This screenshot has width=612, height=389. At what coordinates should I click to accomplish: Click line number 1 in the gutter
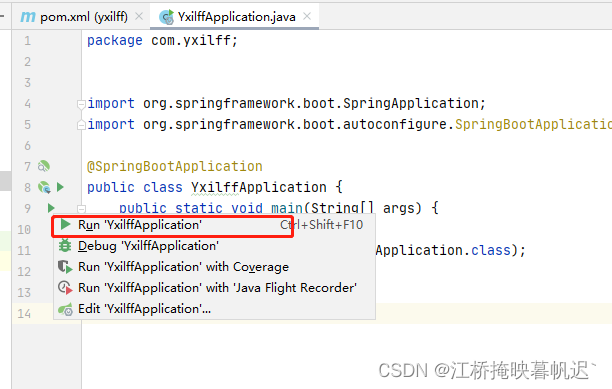(27, 41)
